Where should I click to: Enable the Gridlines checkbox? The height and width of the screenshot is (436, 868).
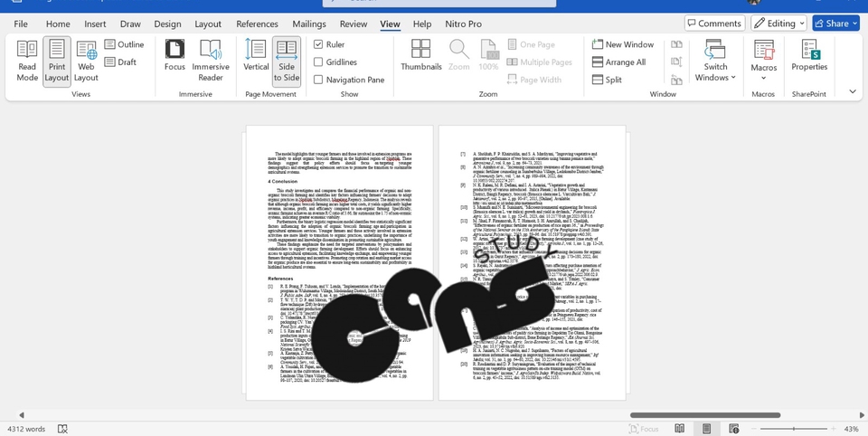click(x=335, y=62)
